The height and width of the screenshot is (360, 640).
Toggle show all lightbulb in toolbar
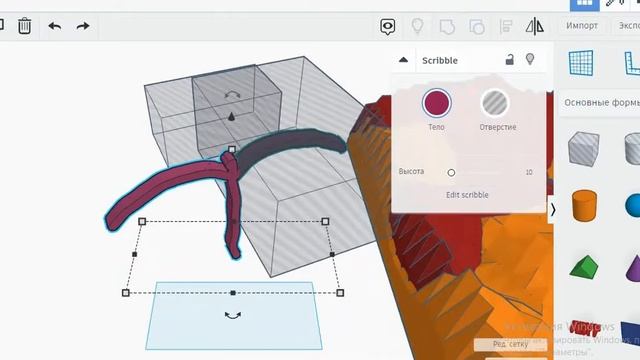click(417, 27)
